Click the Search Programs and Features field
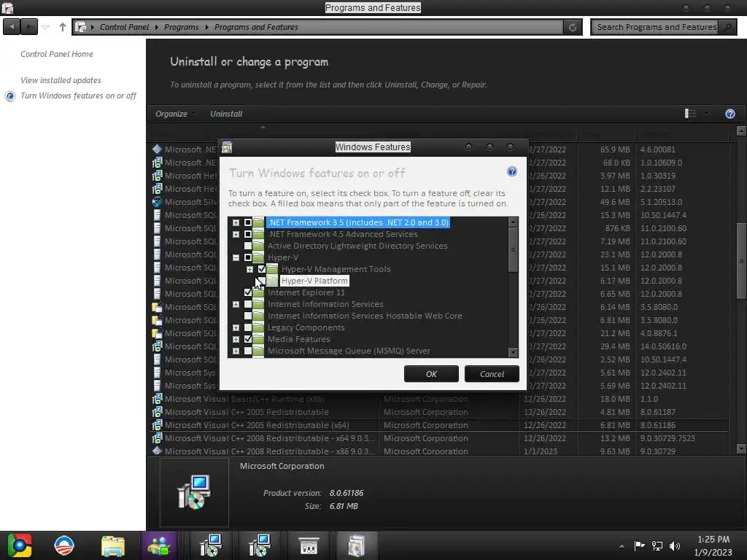 (x=656, y=27)
